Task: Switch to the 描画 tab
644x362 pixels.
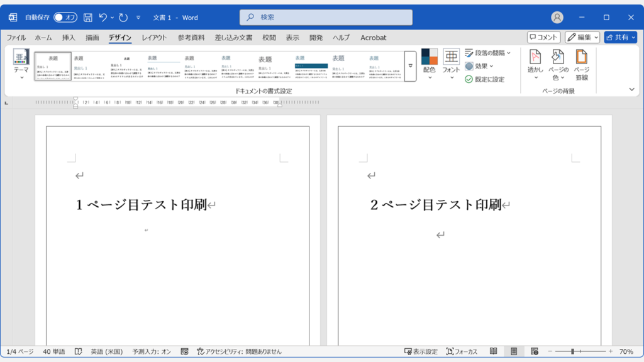Action: 92,38
